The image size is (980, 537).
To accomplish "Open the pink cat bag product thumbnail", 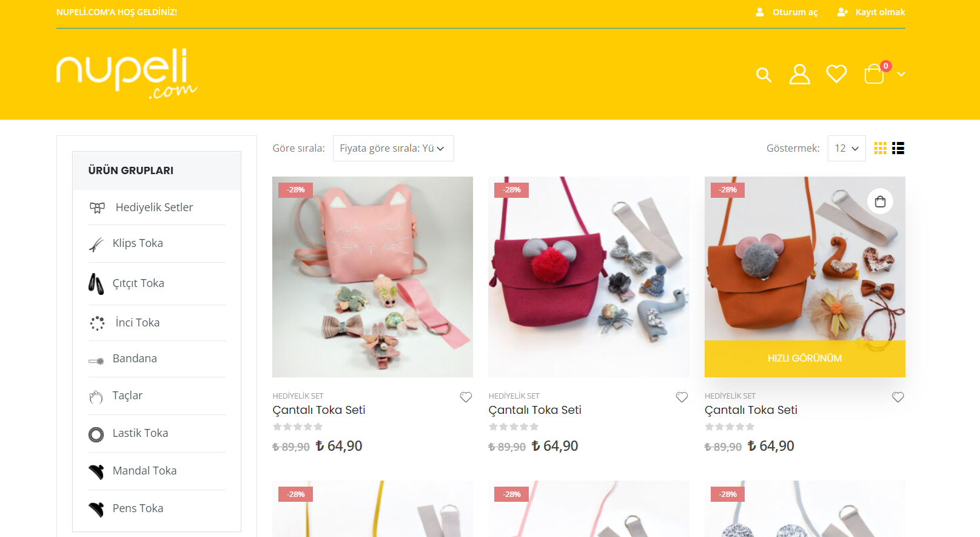I will point(372,277).
